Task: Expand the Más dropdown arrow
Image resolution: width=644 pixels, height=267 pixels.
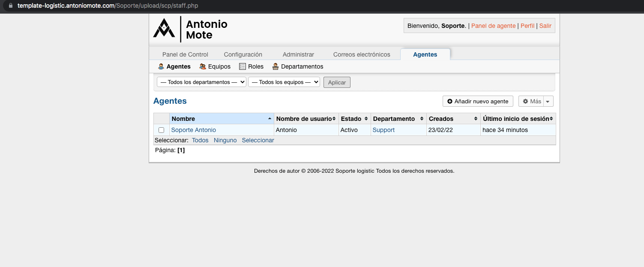Action: [548, 101]
